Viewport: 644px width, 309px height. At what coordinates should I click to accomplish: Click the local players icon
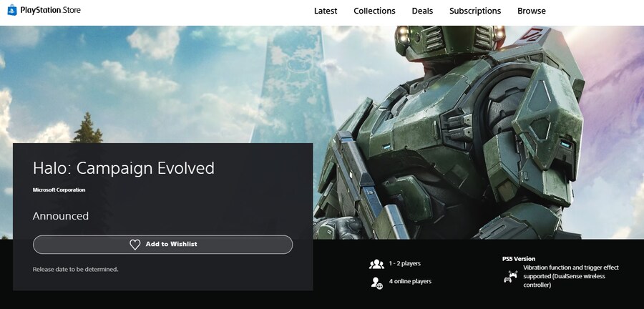(x=376, y=264)
